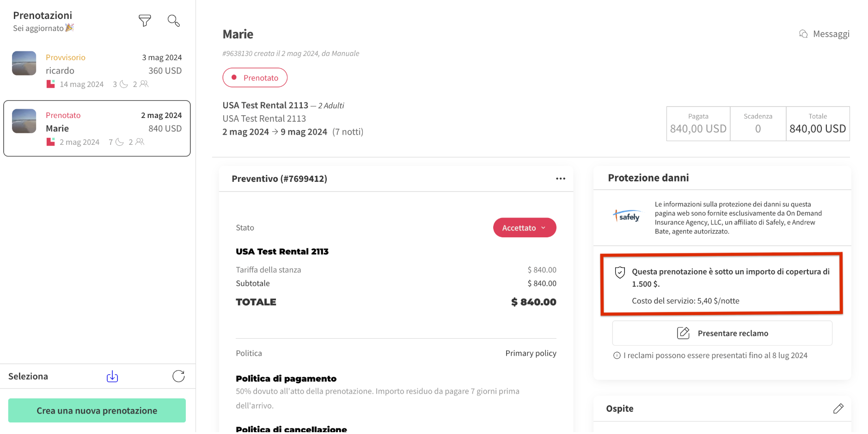868x434 pixels.
Task: Select ricardo's Provvisorio reservation
Action: click(x=97, y=70)
